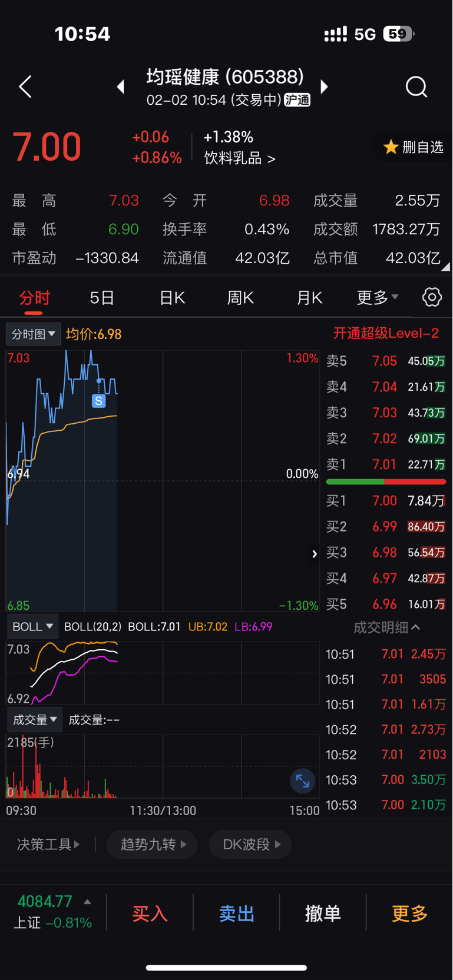
Task: Tap the 卖出 sell button
Action: click(236, 913)
